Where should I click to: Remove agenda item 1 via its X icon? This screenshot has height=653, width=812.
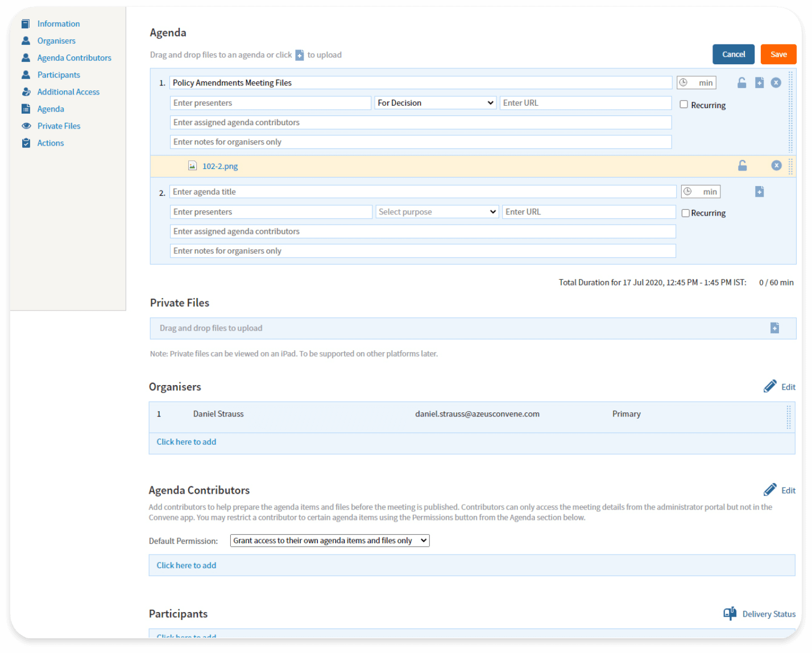(x=776, y=82)
